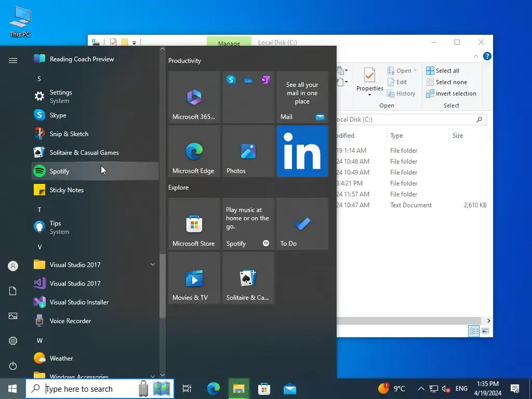Click Select all in File Explorer
Screen dimensions: 532x399
pyautogui.click(x=443, y=71)
